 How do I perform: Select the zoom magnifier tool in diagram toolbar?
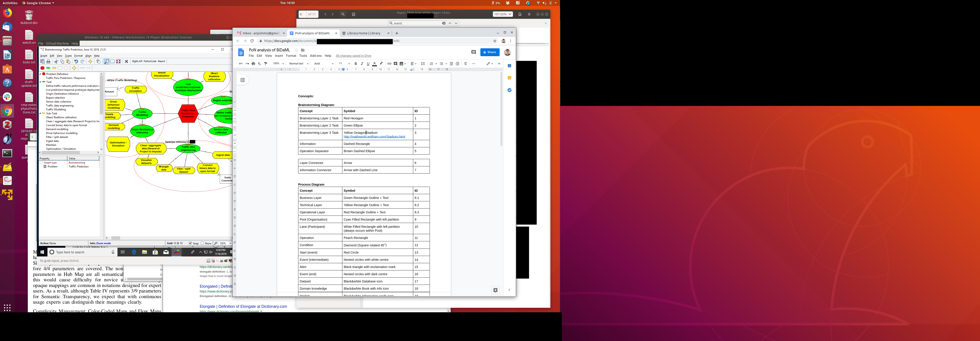(x=107, y=62)
